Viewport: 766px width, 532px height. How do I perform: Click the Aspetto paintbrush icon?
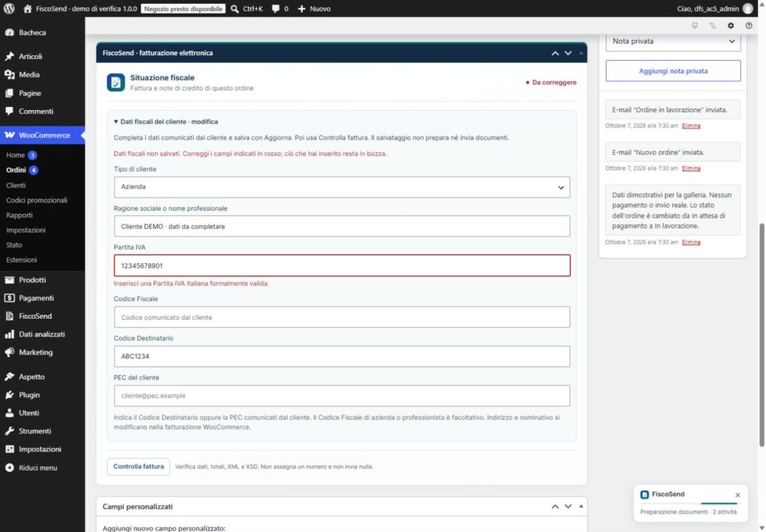[9, 376]
